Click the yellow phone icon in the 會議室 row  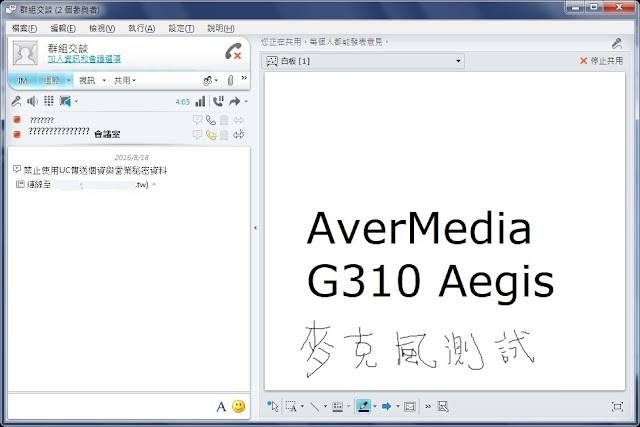(x=211, y=135)
